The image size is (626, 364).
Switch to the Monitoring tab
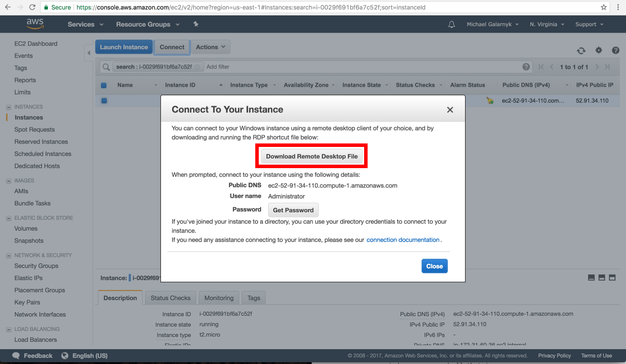(218, 298)
